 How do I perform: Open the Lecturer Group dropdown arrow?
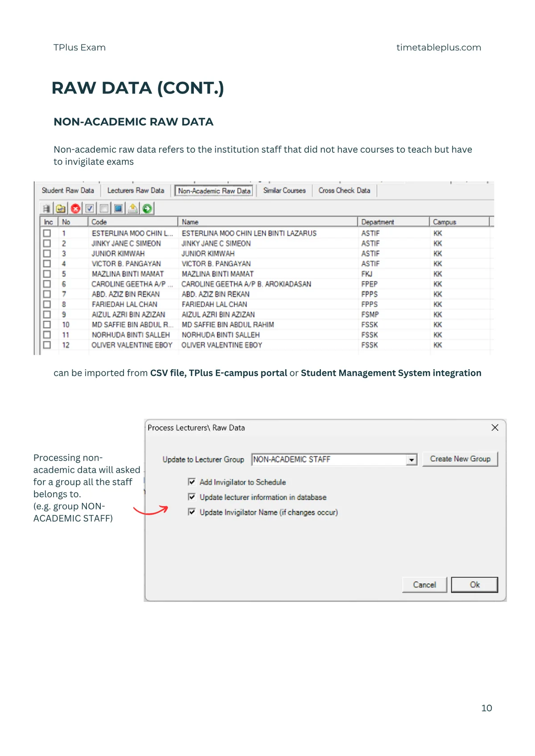(x=411, y=460)
